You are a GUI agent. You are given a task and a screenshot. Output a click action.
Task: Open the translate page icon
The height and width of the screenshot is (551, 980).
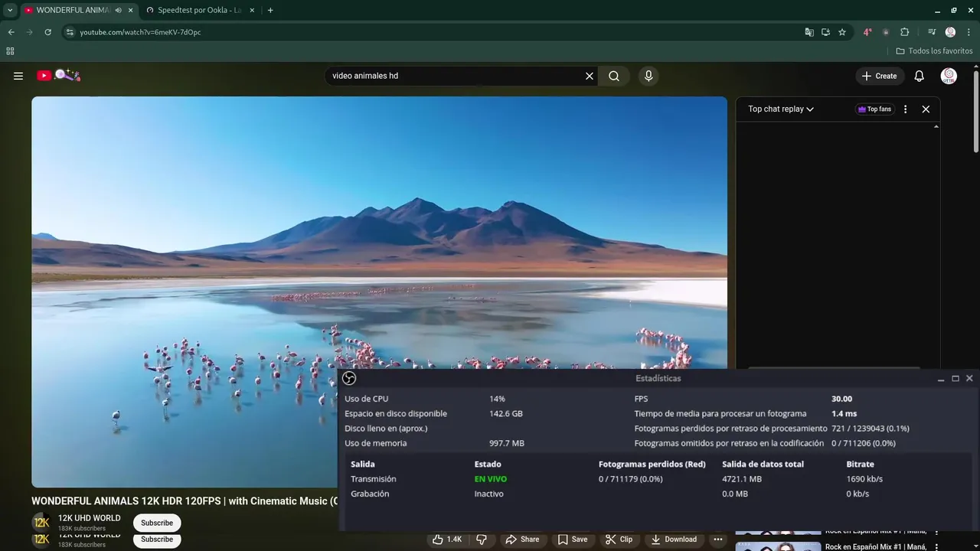click(809, 32)
